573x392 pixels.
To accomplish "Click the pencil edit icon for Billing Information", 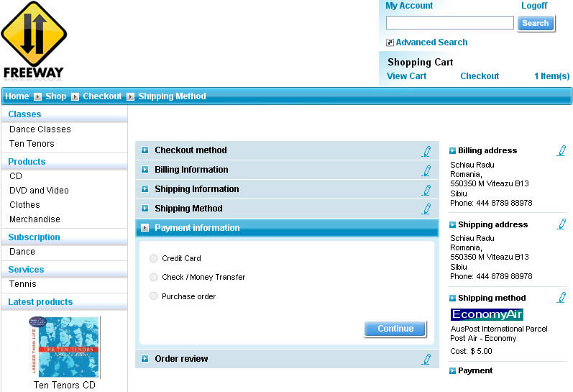I will tap(426, 170).
